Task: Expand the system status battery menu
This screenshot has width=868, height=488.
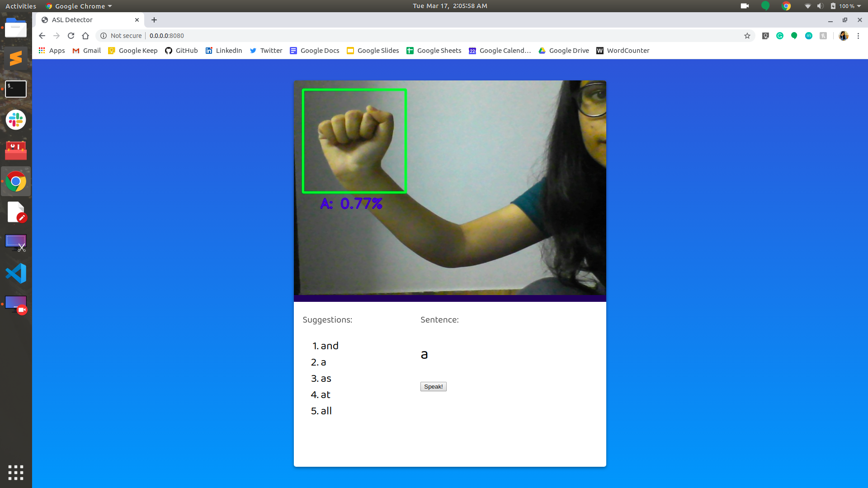Action: coord(845,6)
